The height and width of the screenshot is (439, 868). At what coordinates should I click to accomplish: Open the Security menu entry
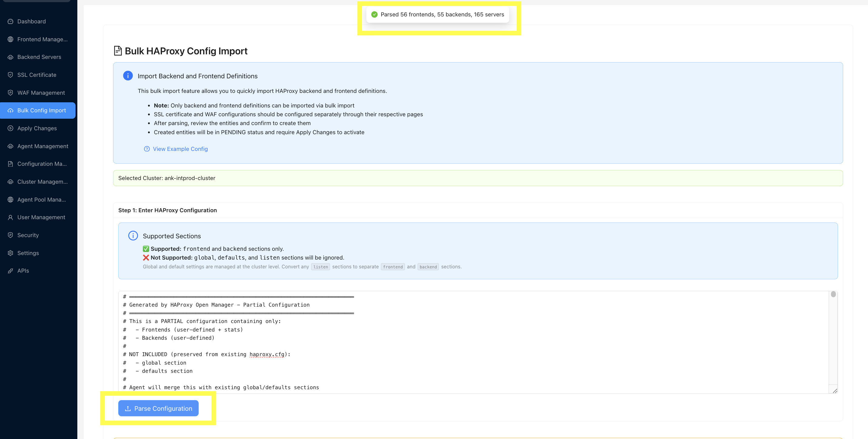click(x=38, y=235)
